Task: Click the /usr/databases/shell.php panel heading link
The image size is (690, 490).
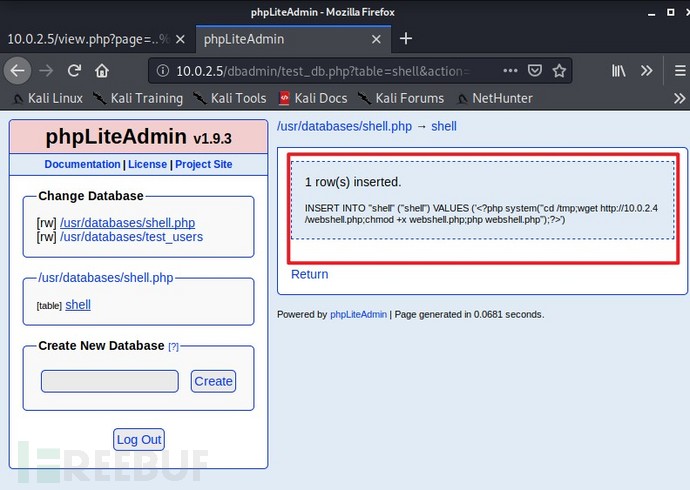Action: [x=106, y=278]
